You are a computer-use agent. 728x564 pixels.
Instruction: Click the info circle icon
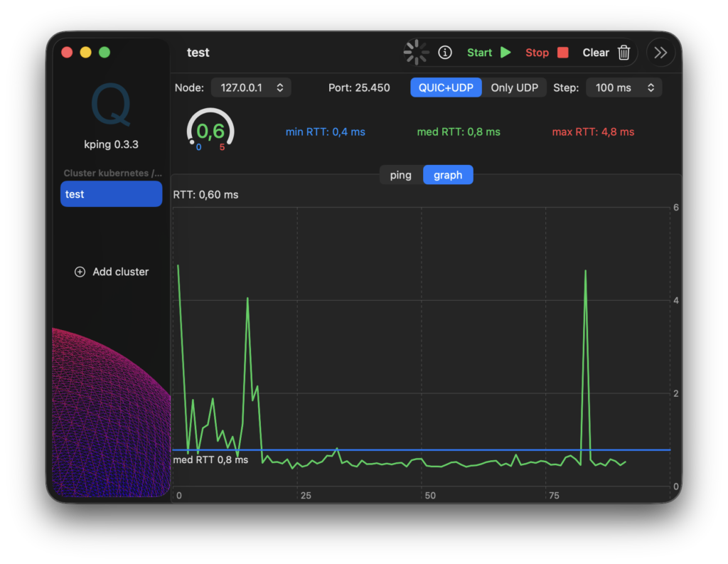click(445, 53)
